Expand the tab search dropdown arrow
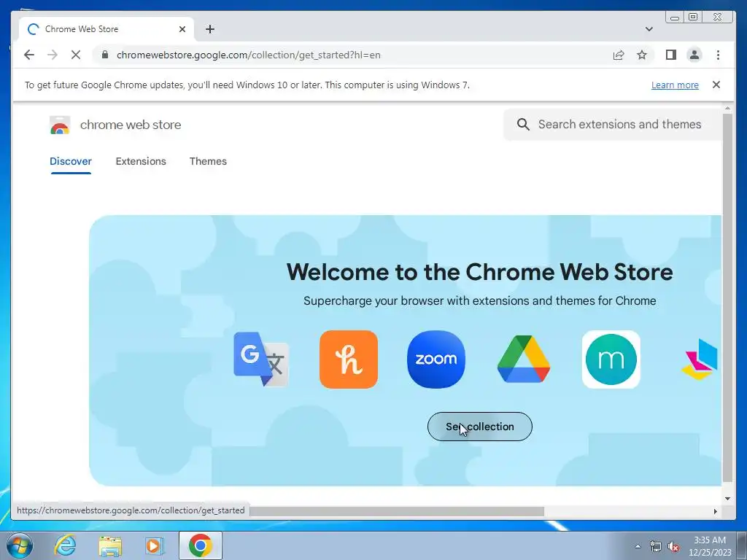This screenshot has height=560, width=747. [649, 29]
